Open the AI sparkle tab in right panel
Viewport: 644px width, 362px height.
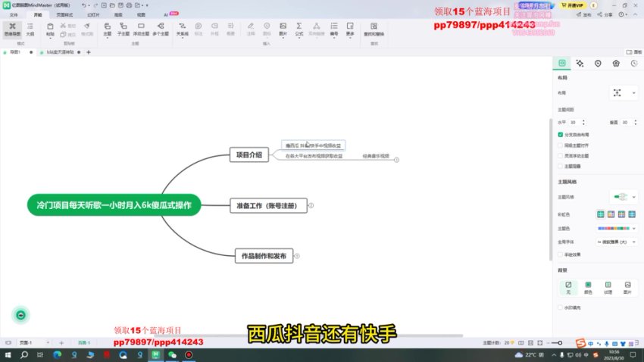pyautogui.click(x=580, y=64)
